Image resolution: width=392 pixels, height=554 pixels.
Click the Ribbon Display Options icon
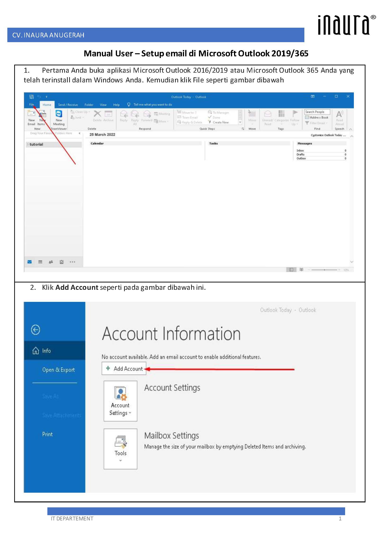(x=313, y=97)
